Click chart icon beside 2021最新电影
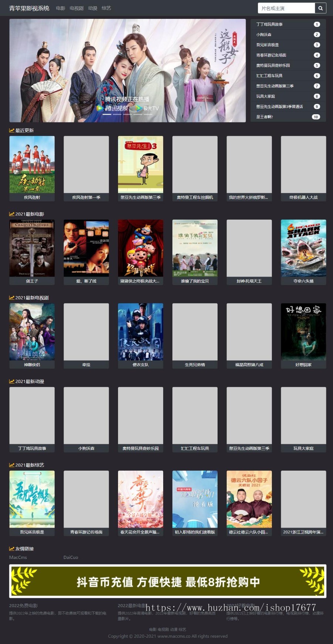This screenshot has height=644, width=333. pos(12,214)
